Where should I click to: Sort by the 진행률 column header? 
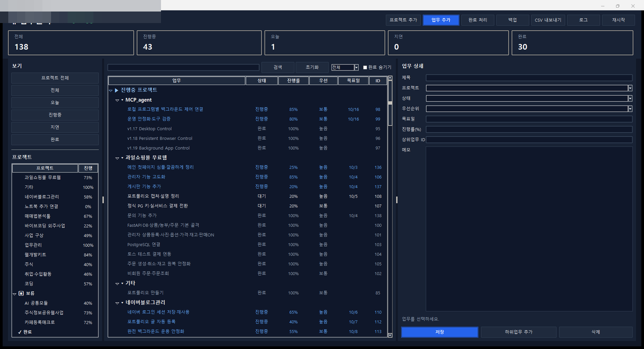[293, 81]
